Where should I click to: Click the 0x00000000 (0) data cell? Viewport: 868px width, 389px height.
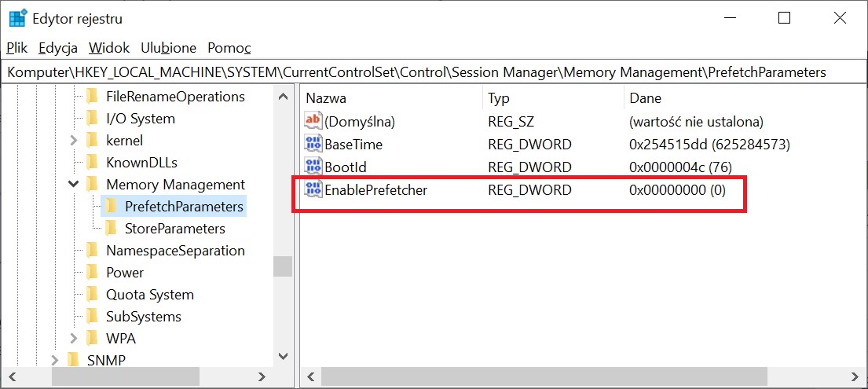[677, 190]
